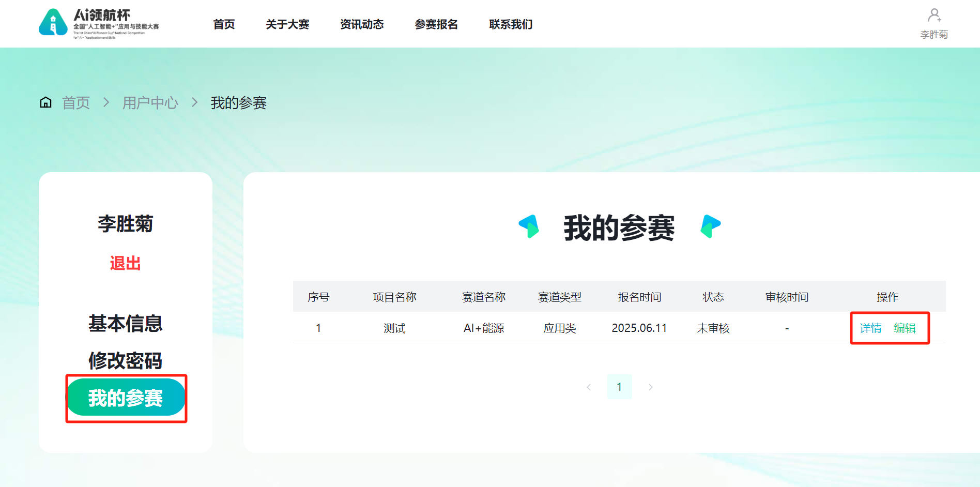Click the 测试 project name cell
980x487 pixels.
(394, 328)
